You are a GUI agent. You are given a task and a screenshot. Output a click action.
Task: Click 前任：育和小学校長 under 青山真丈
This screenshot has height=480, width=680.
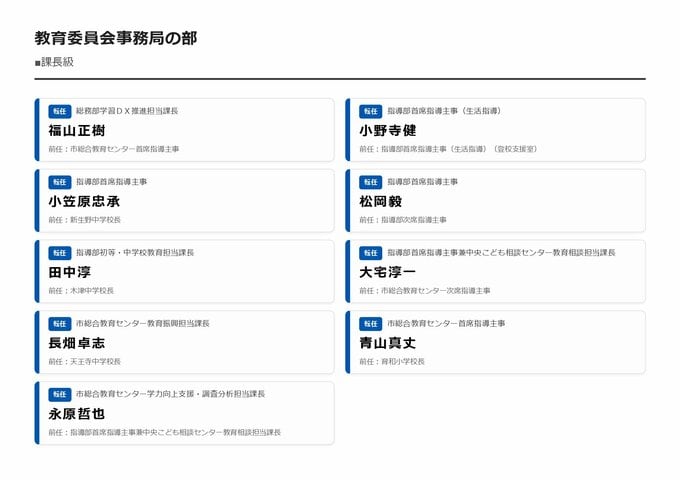pyautogui.click(x=392, y=361)
